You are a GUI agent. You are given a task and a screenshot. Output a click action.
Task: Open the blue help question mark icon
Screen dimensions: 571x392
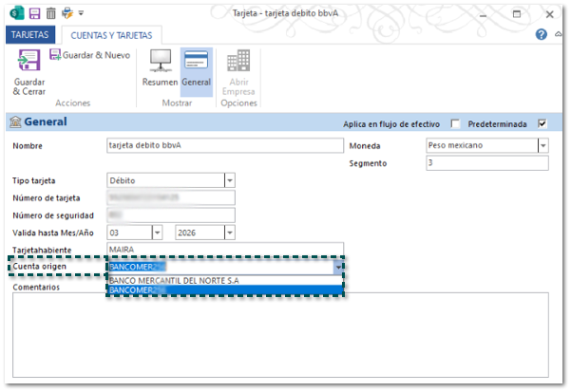tap(542, 34)
